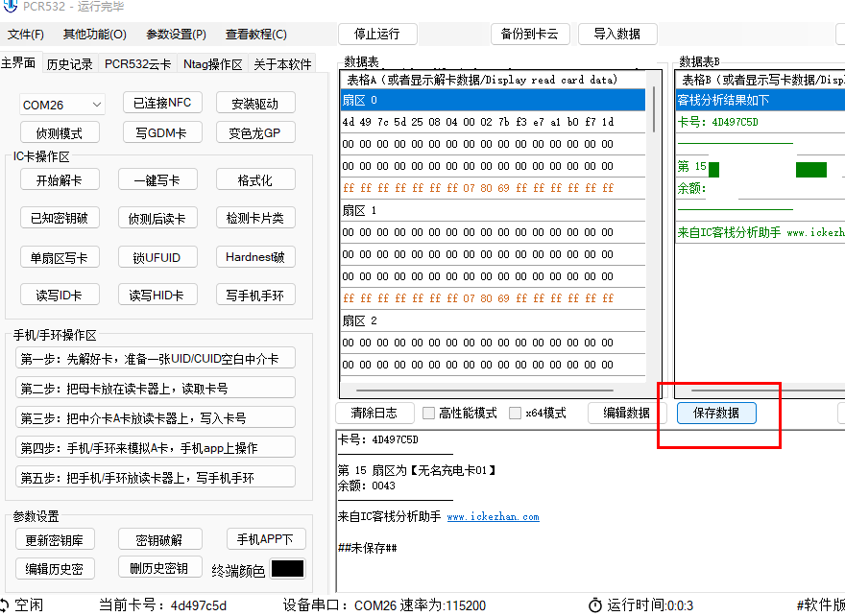Switch to the 历史记录 tab

point(69,64)
